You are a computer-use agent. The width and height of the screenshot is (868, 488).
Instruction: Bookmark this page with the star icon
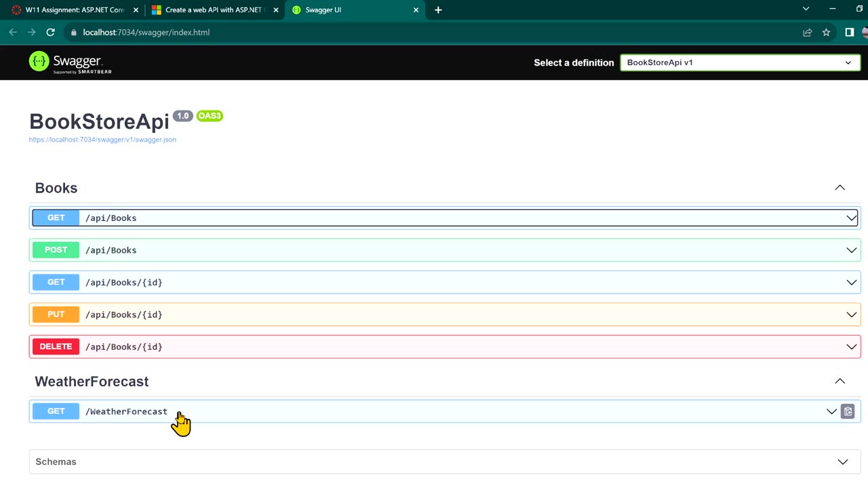[826, 32]
